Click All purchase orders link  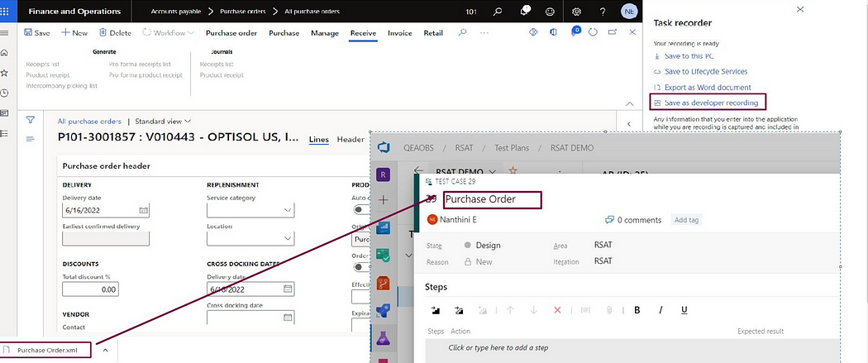(x=89, y=122)
